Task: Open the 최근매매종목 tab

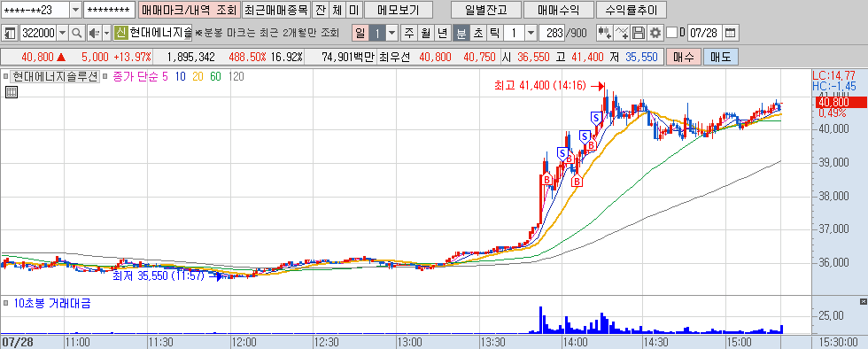Action: pos(276,10)
